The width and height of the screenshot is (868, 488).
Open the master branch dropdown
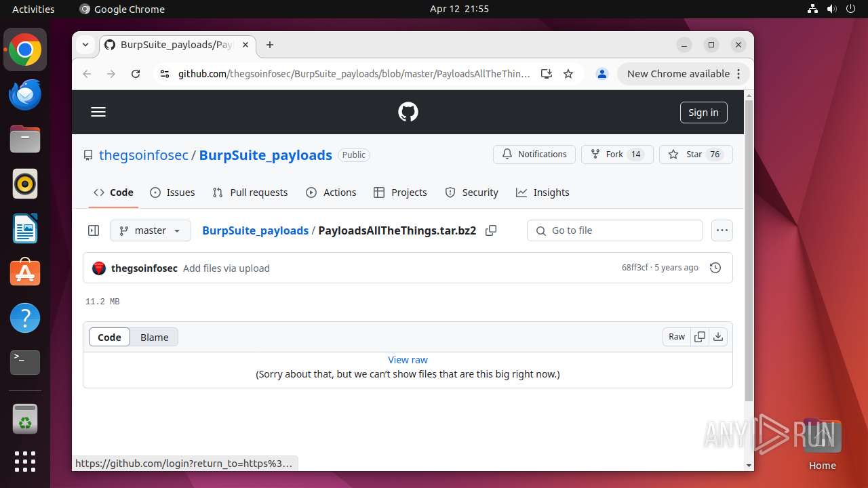pos(151,230)
